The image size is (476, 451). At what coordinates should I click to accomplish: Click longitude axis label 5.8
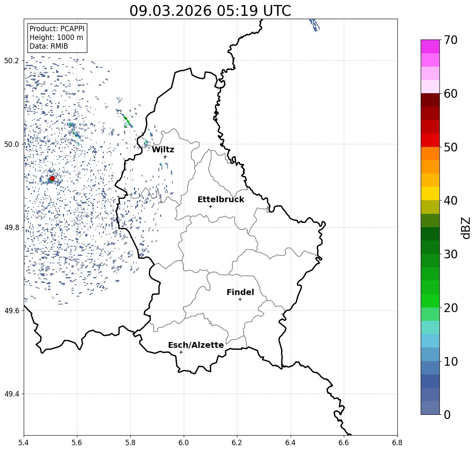pos(131,443)
